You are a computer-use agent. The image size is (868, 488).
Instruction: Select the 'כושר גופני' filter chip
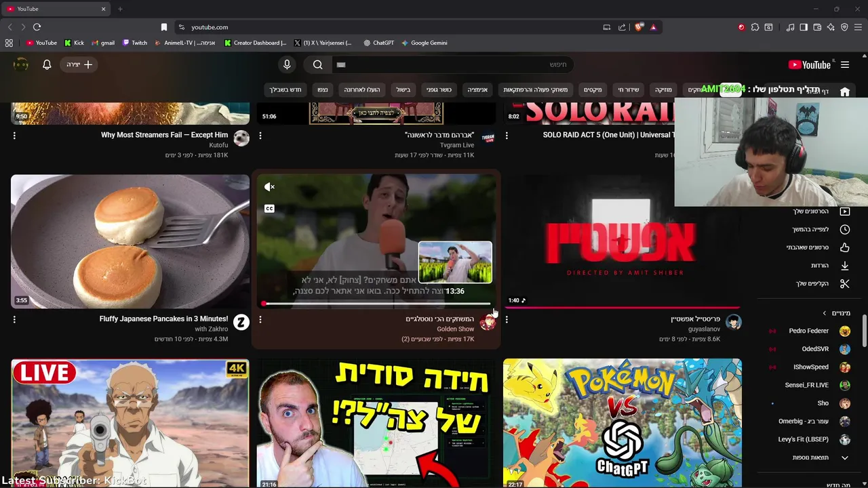tap(439, 89)
